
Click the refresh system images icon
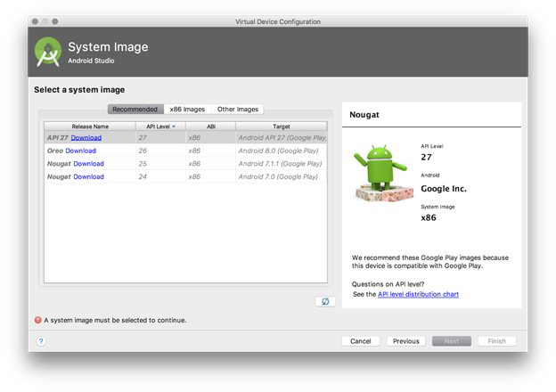(x=325, y=301)
